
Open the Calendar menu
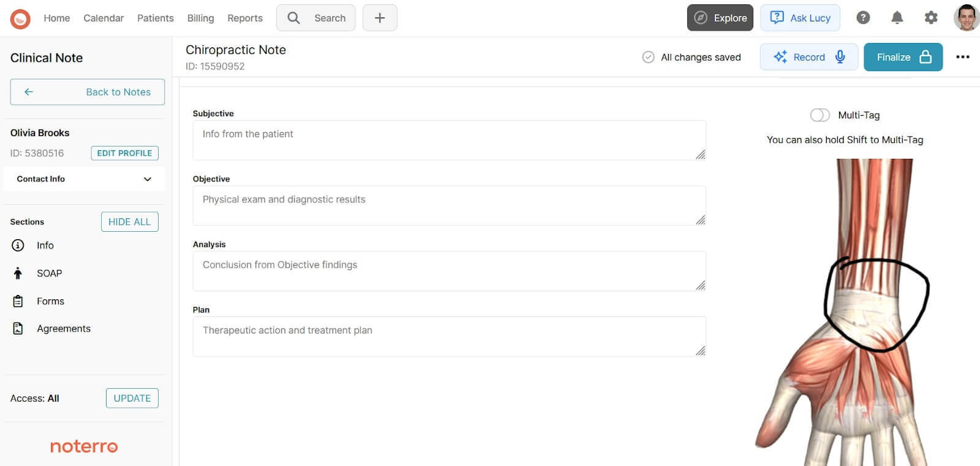[x=104, y=18]
